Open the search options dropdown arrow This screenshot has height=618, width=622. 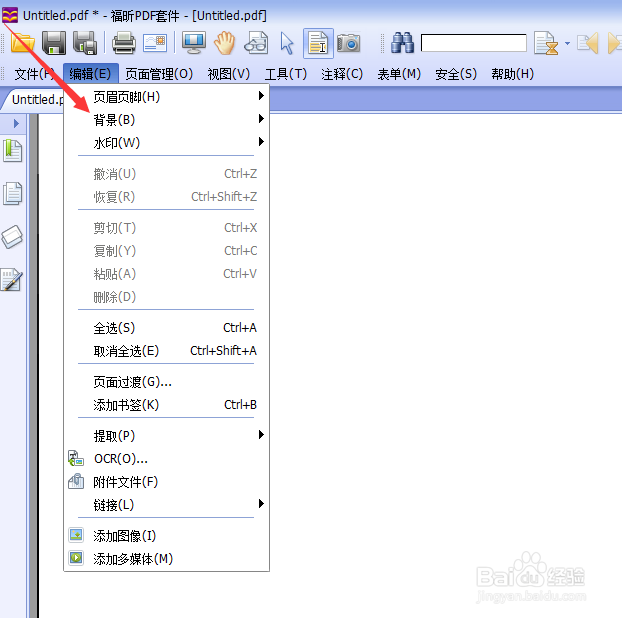click(567, 43)
